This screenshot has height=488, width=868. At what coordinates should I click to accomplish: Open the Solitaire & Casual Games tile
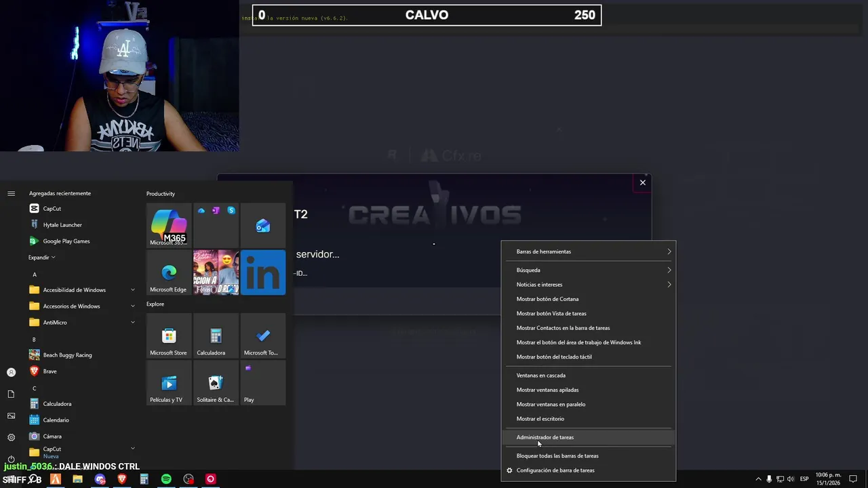(216, 382)
